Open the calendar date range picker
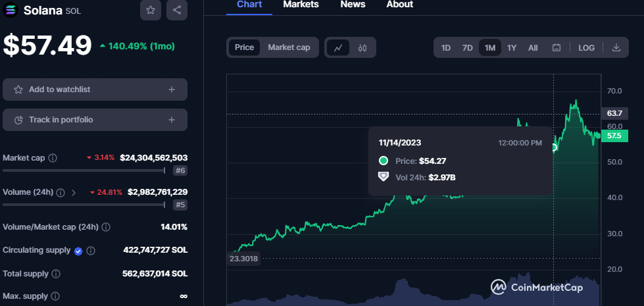The width and height of the screenshot is (644, 306). pyautogui.click(x=557, y=47)
